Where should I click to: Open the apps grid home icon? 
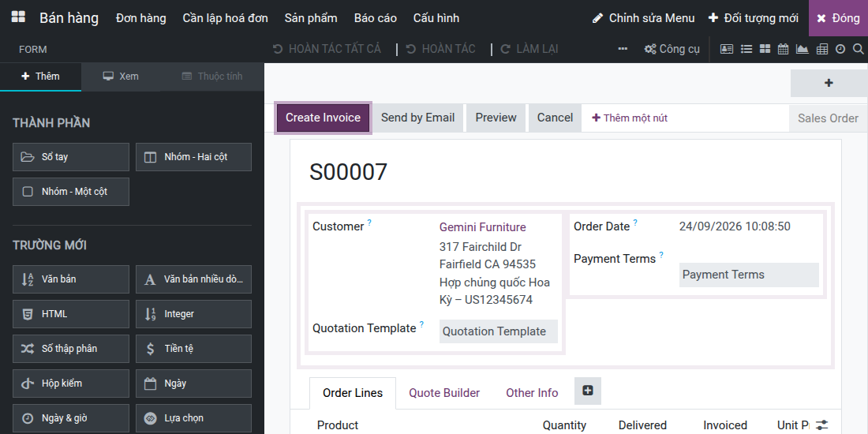[x=17, y=17]
